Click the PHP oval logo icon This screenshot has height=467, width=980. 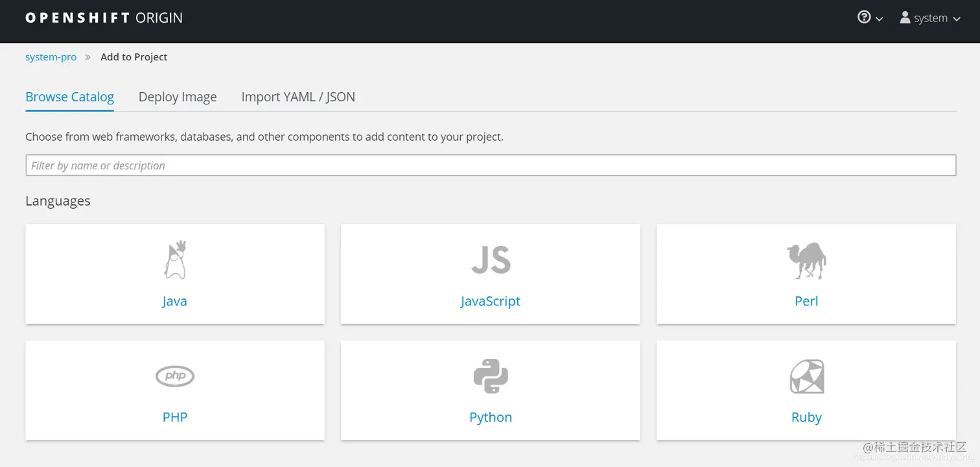(175, 376)
